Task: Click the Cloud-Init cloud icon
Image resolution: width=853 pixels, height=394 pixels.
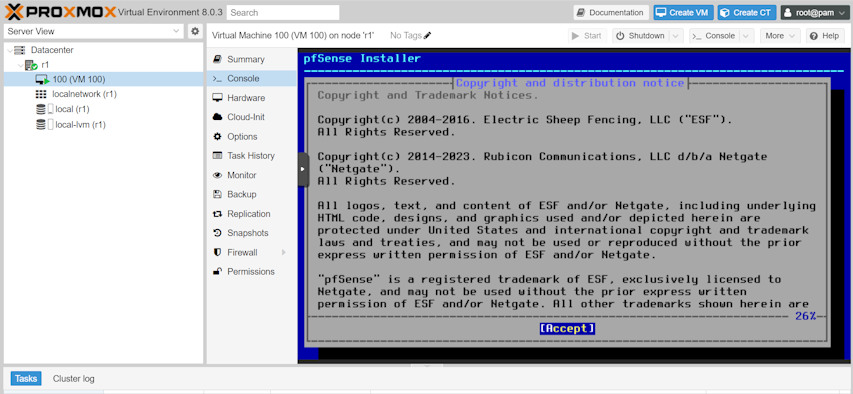Action: pyautogui.click(x=217, y=117)
